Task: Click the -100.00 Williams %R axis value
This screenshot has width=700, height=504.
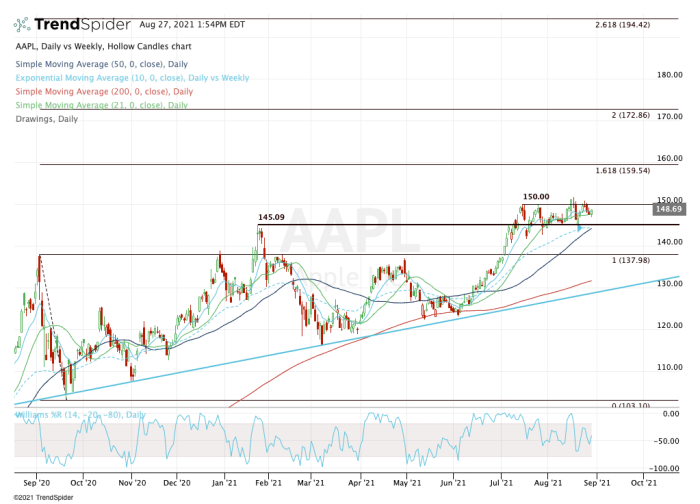Action: point(665,468)
